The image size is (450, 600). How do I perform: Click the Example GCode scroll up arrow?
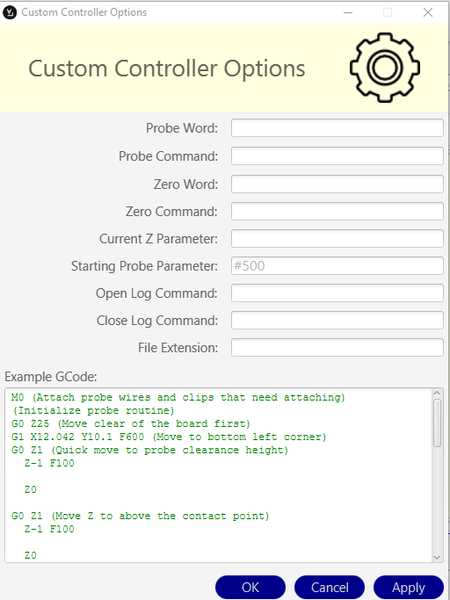click(437, 393)
